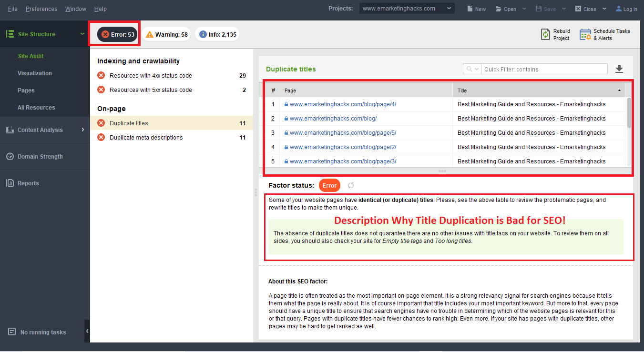Select the Error: 53 filter tab
The width and height of the screenshot is (644, 352).
point(118,34)
